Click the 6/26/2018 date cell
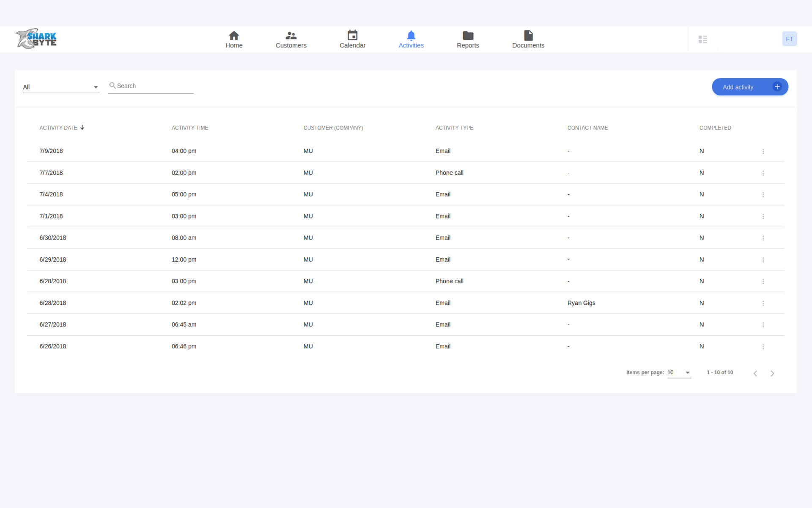 click(x=53, y=346)
